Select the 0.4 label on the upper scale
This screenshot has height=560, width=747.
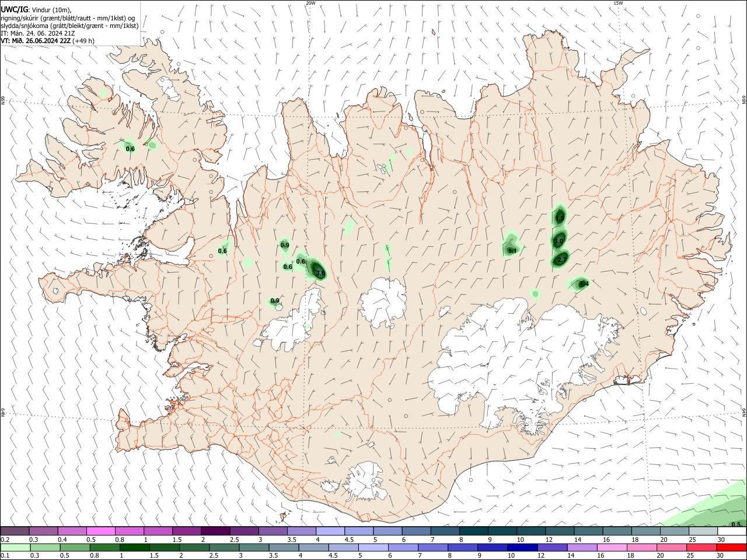pos(62,540)
